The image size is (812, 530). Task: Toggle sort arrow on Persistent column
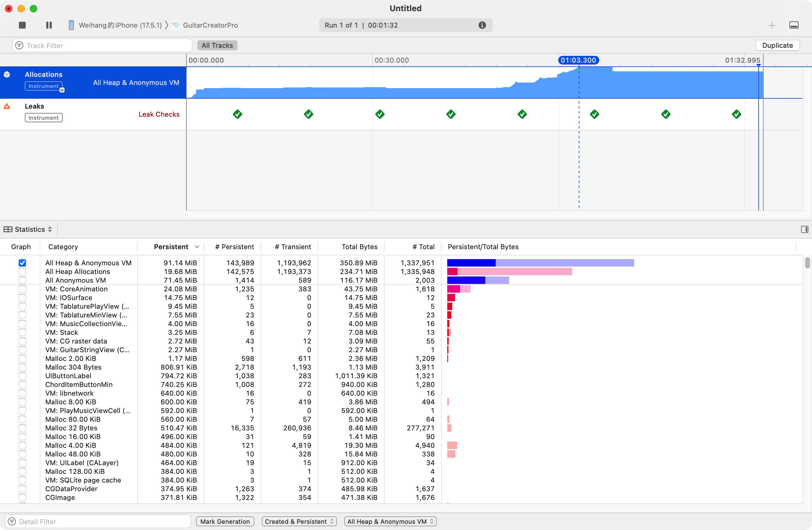[x=197, y=247]
